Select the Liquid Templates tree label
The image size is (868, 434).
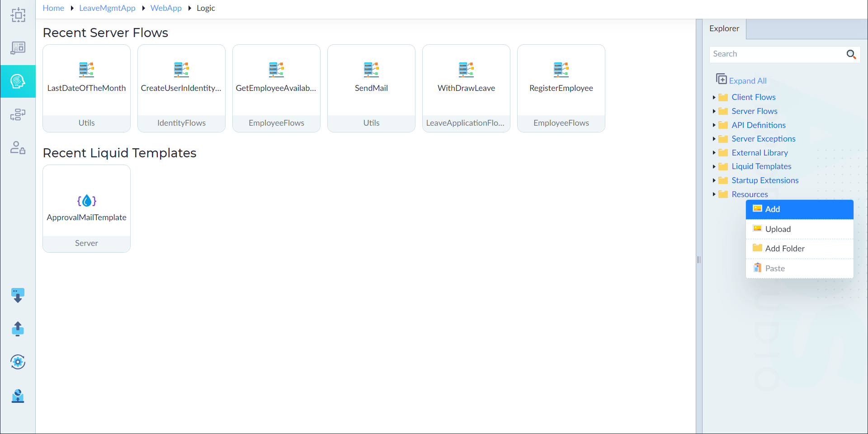[x=761, y=166]
